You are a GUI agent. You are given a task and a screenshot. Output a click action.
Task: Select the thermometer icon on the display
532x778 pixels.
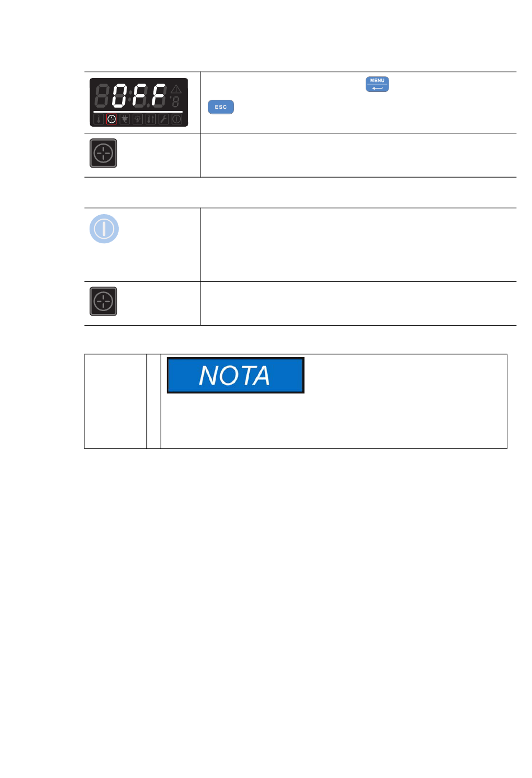(x=99, y=119)
